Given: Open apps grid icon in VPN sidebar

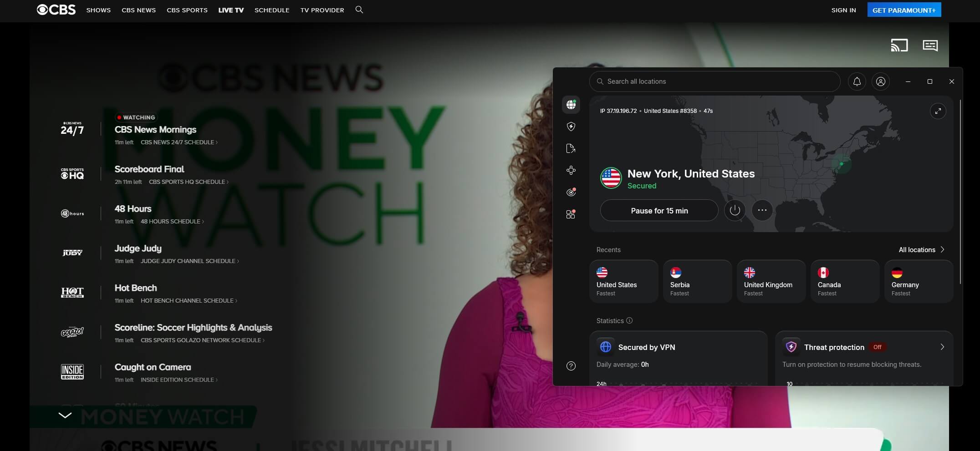Looking at the screenshot, I should [571, 214].
